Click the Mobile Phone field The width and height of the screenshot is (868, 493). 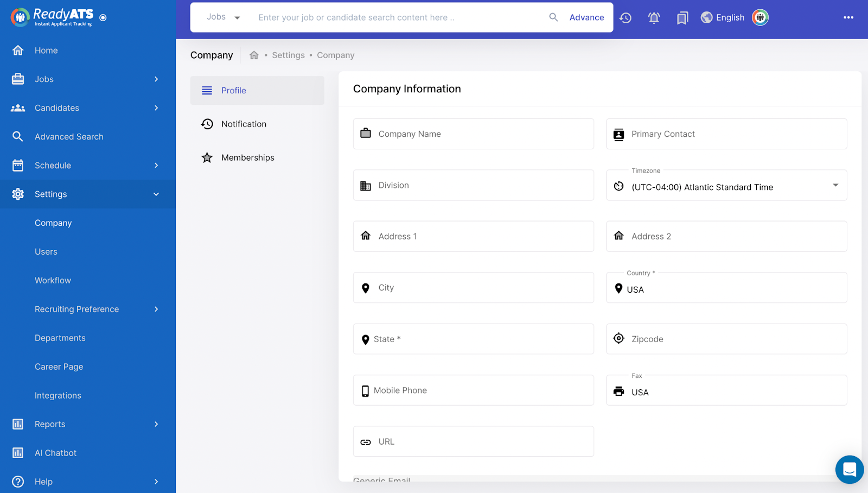coord(474,390)
